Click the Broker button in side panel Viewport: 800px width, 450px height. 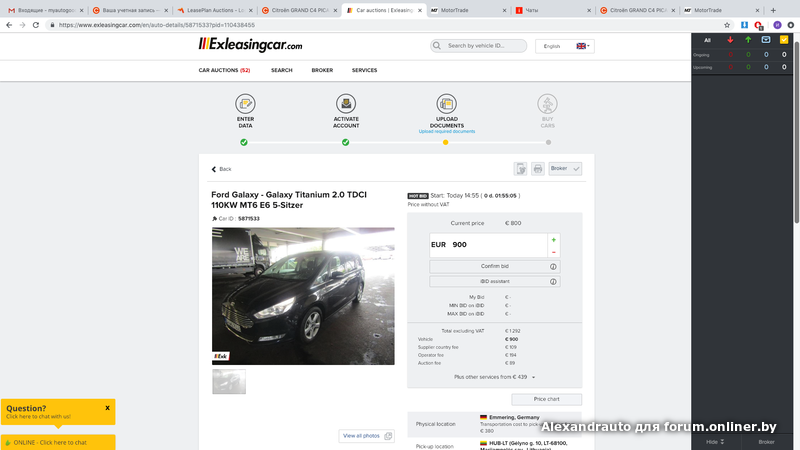tap(766, 442)
